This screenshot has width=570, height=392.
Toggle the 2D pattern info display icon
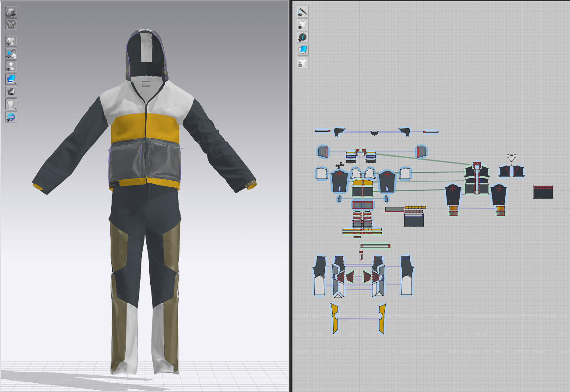303,37
